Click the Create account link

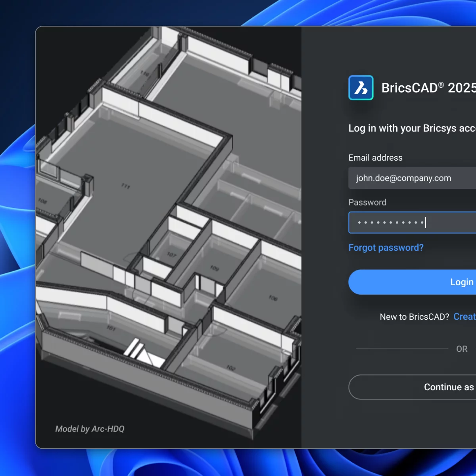pos(464,317)
